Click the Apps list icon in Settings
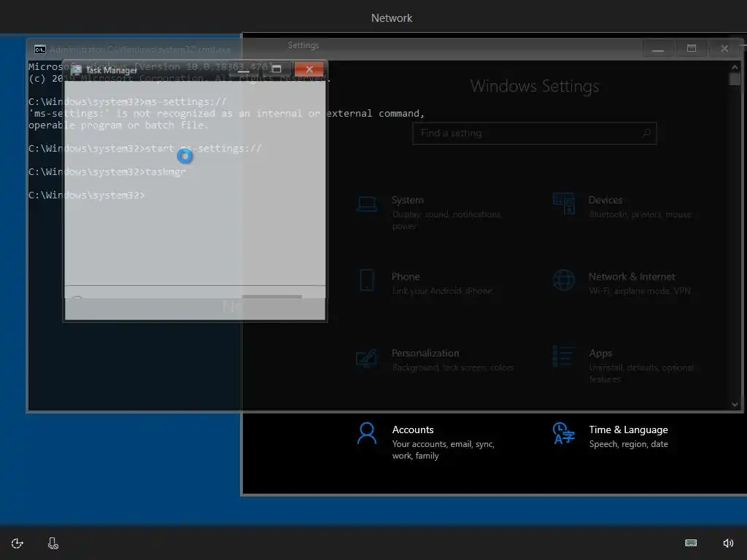The height and width of the screenshot is (560, 747). pos(562,356)
